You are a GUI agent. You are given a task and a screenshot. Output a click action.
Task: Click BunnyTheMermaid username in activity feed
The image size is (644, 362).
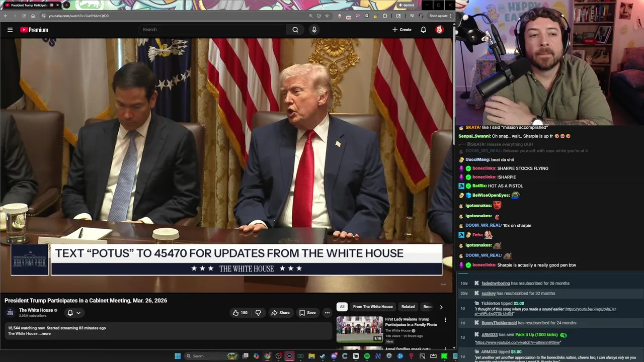coord(499,323)
